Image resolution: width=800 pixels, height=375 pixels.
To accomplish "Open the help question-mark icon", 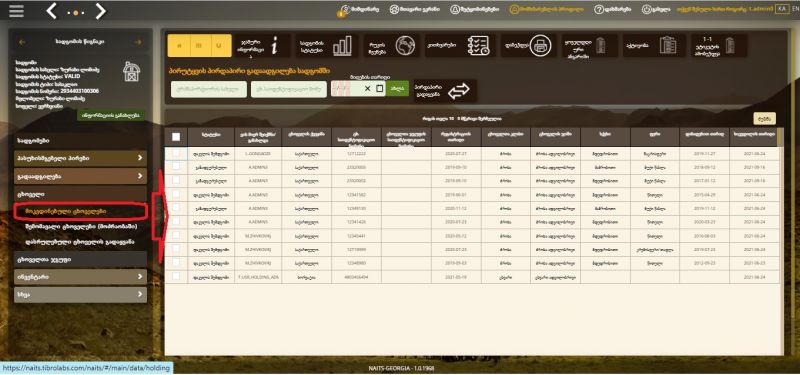I will 598,9.
